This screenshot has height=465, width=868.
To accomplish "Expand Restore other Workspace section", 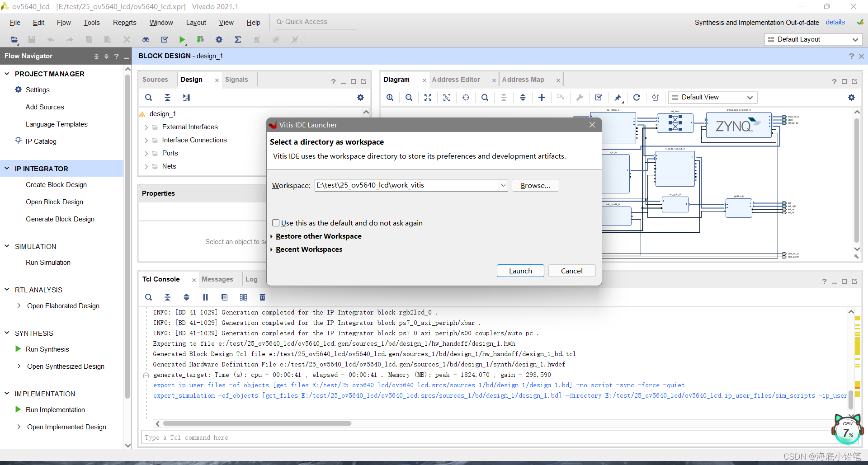I will [272, 236].
